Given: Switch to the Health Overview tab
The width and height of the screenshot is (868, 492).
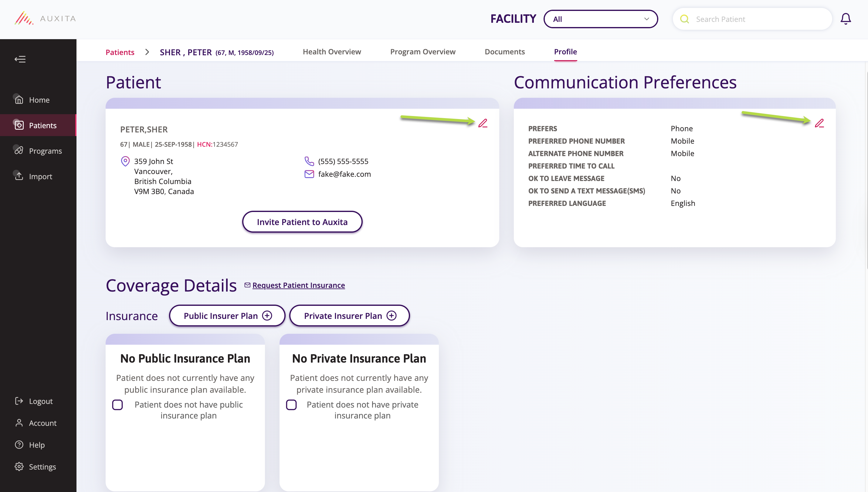Looking at the screenshot, I should point(331,52).
